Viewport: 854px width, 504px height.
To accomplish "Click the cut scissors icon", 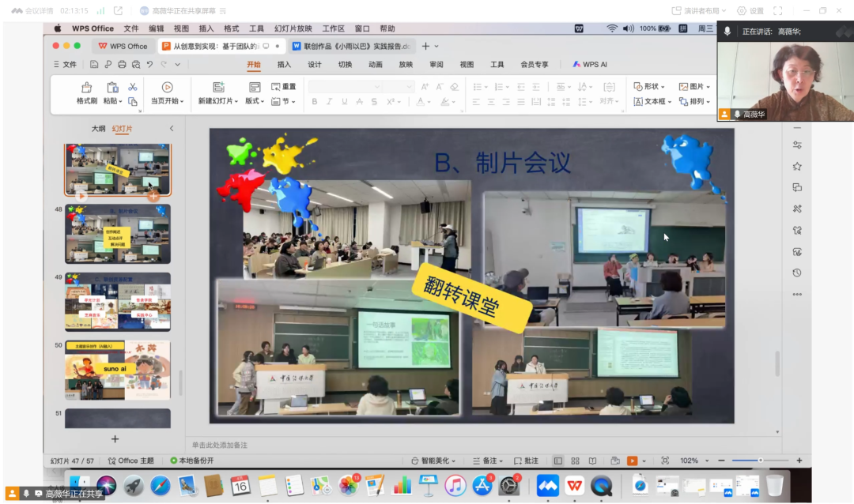I will coord(133,87).
